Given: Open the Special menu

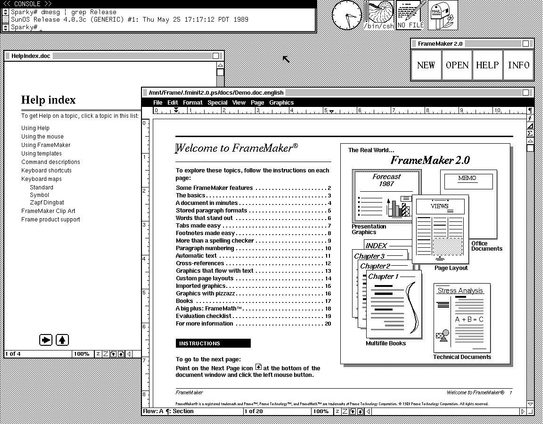Looking at the screenshot, I should [x=217, y=103].
